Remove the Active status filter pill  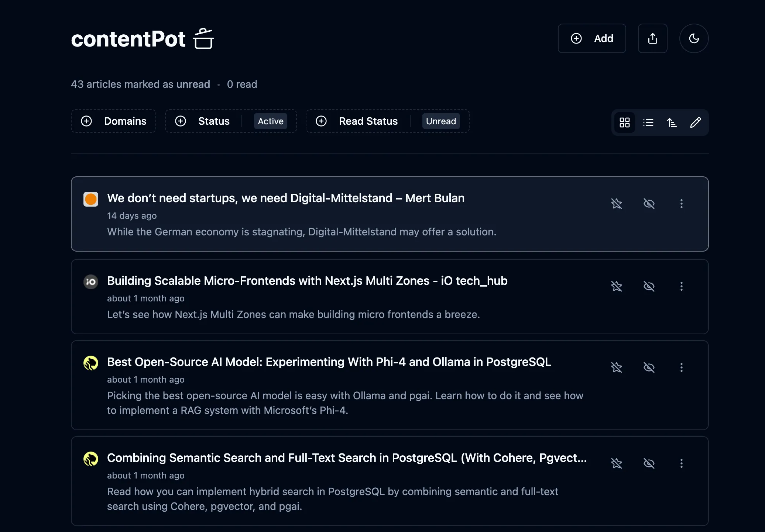click(270, 121)
